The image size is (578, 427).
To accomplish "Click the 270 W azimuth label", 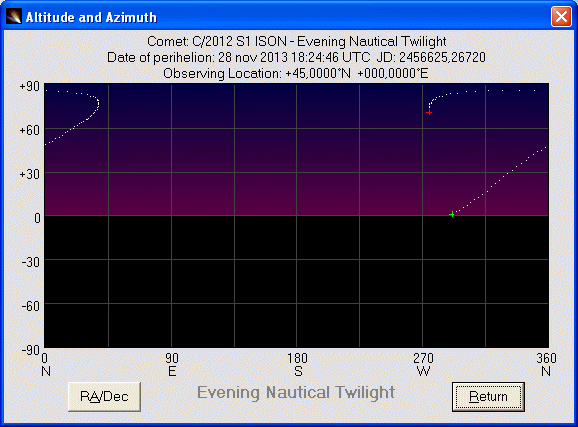I will [423, 365].
